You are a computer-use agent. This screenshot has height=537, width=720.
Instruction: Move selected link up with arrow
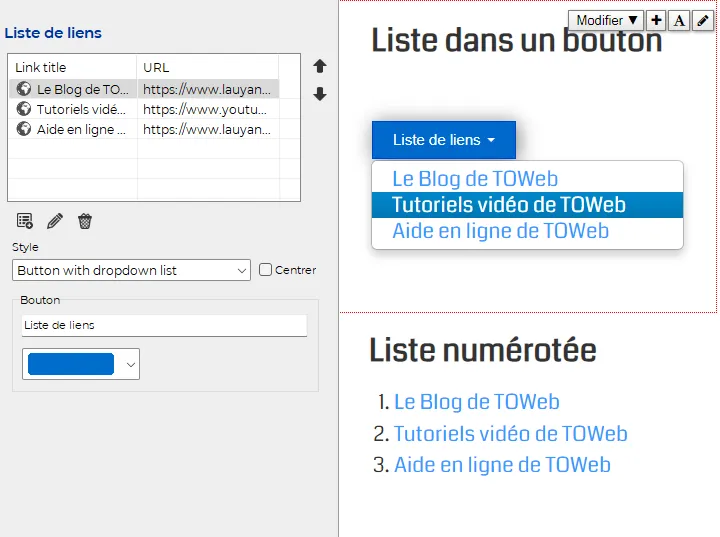(320, 67)
